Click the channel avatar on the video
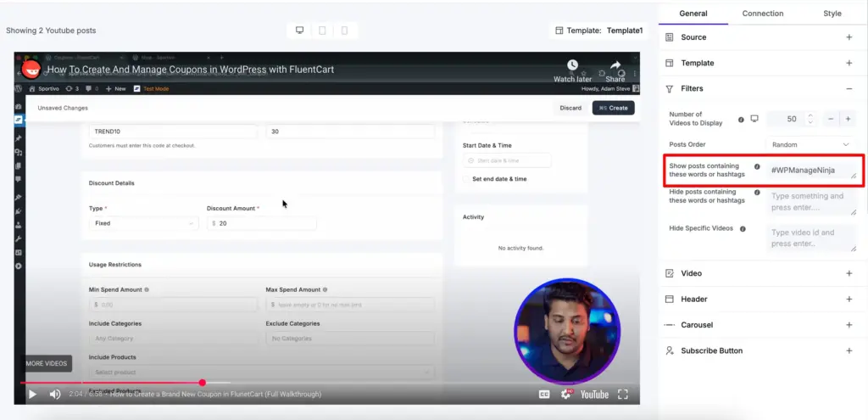The width and height of the screenshot is (868, 420). pyautogui.click(x=31, y=69)
